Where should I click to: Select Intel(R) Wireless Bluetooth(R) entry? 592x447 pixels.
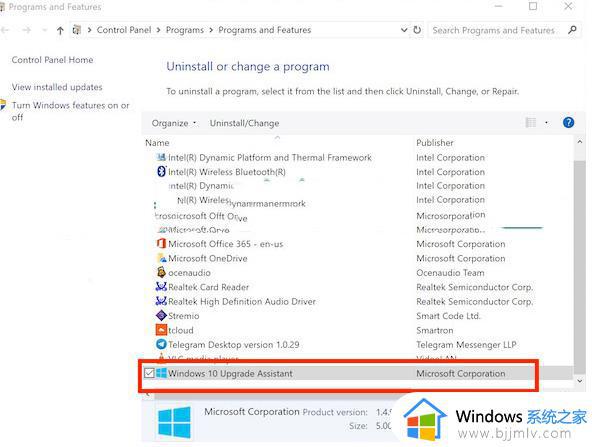click(227, 172)
